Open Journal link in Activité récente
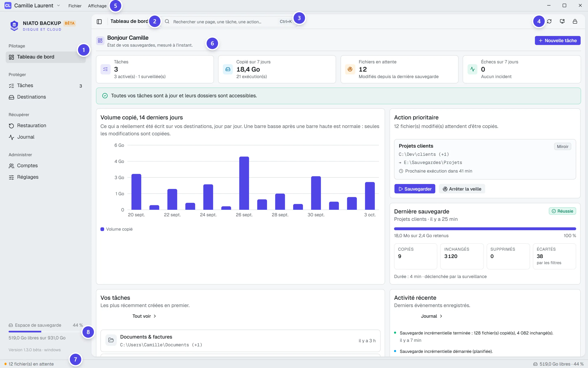This screenshot has height=368, width=588. tap(432, 316)
